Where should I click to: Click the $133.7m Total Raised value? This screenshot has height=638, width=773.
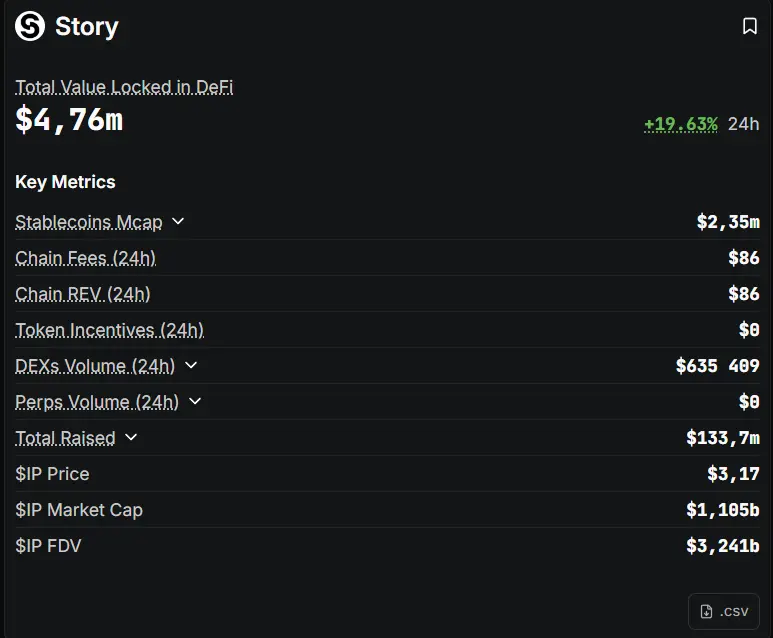pos(722,438)
